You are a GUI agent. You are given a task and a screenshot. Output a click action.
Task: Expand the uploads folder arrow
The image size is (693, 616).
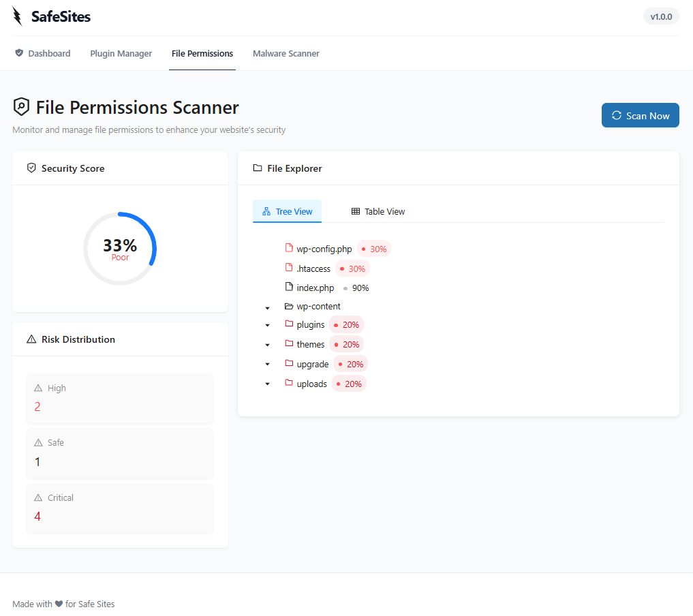(268, 385)
